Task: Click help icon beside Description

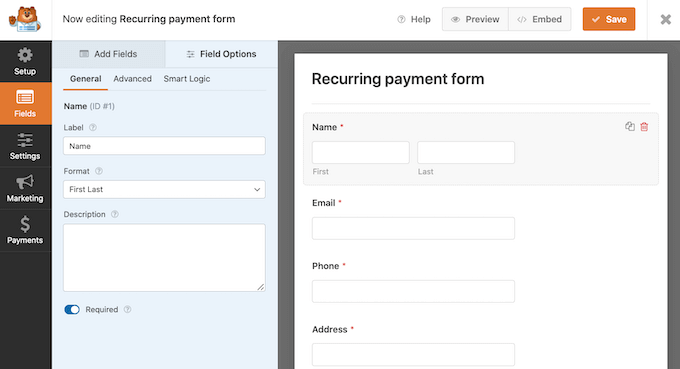Action: [114, 214]
